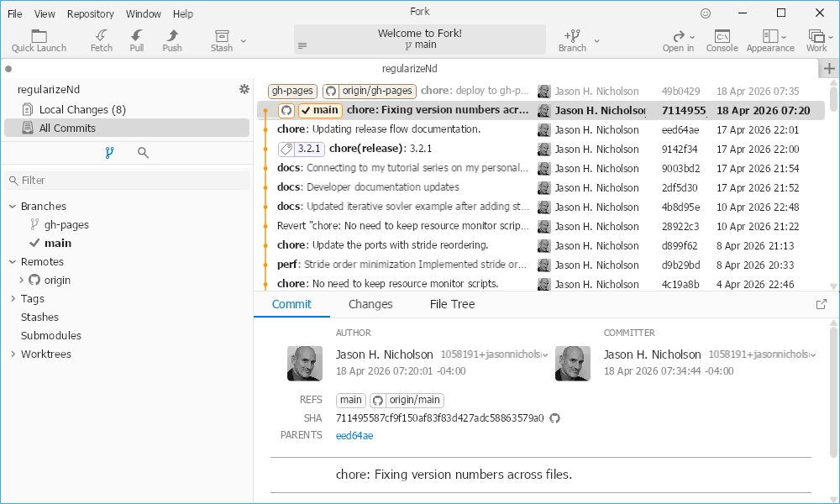The width and height of the screenshot is (840, 504).
Task: Pop out the commit details panel
Action: pyautogui.click(x=822, y=304)
